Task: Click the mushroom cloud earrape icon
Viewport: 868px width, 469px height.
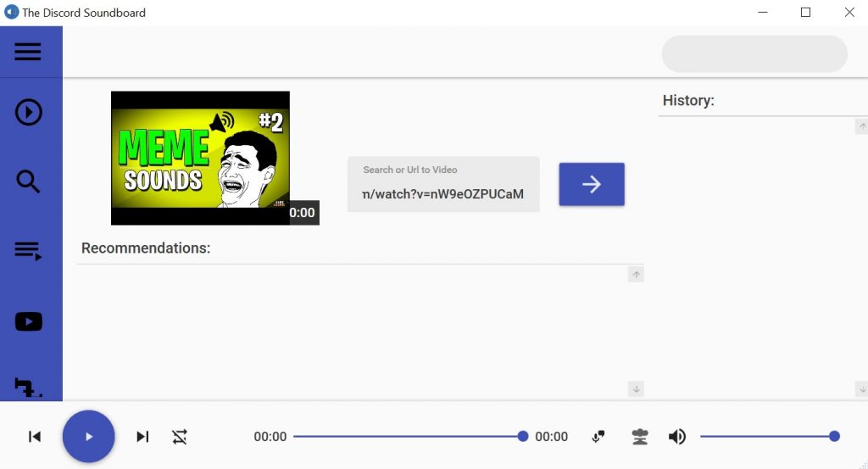Action: pos(640,437)
